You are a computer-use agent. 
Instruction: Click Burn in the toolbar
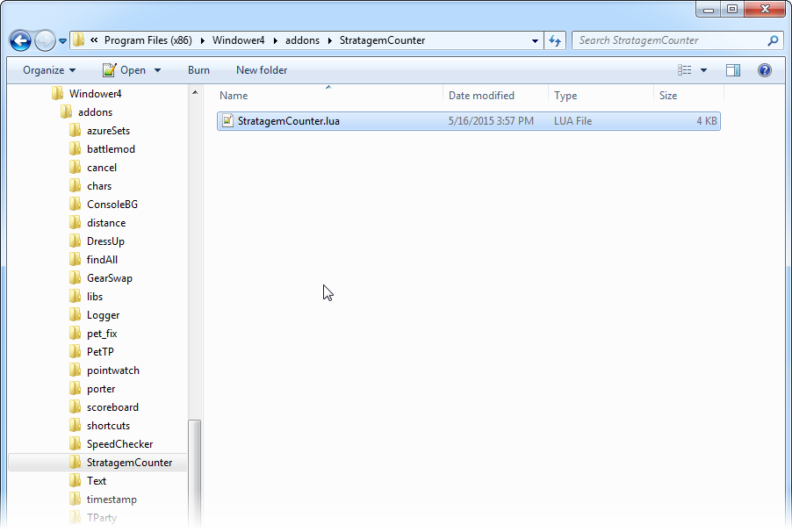(x=198, y=70)
